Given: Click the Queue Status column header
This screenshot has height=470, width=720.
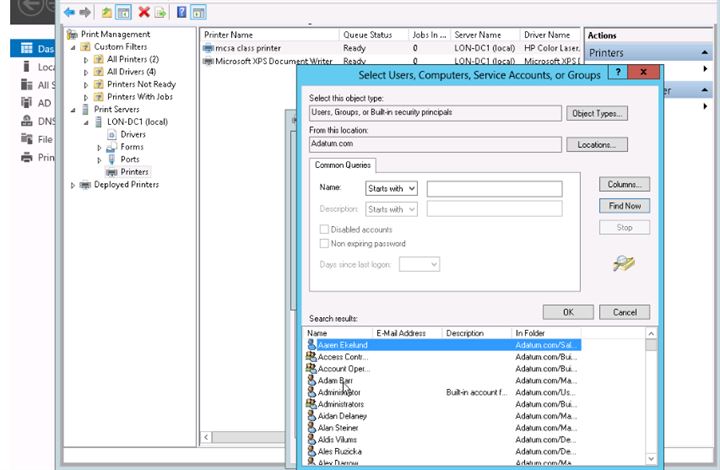Looking at the screenshot, I should (374, 35).
